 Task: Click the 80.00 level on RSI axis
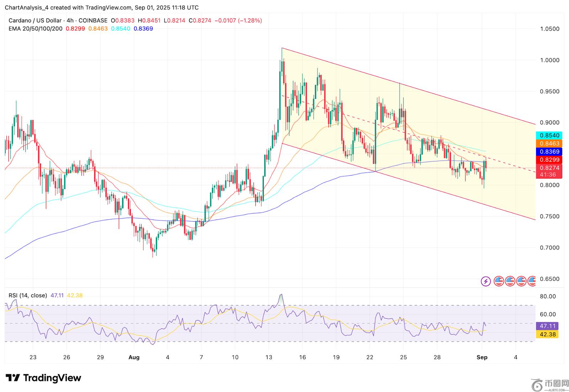pyautogui.click(x=548, y=296)
